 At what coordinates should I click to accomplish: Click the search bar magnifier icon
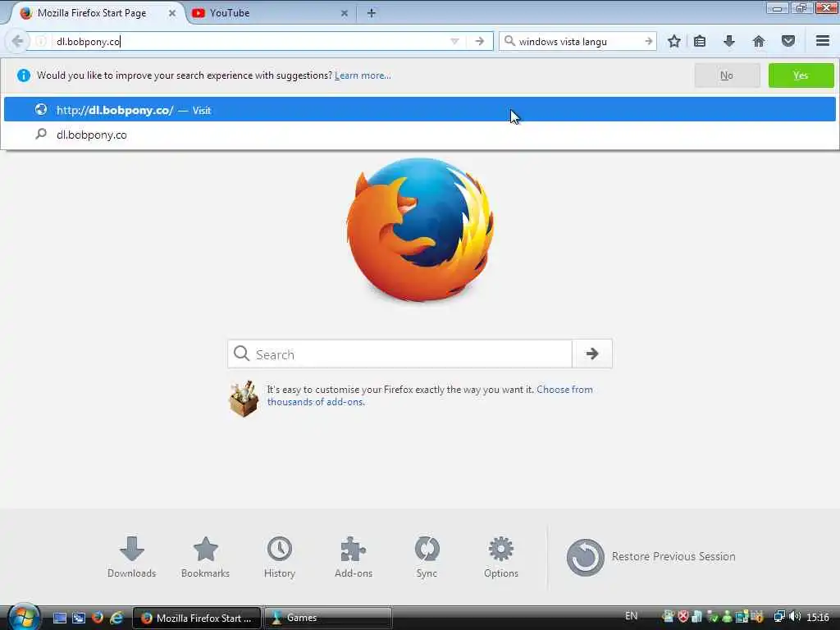click(x=509, y=41)
